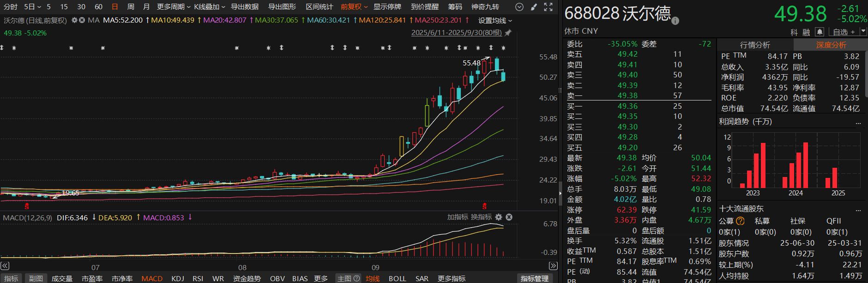Close the MACD sub-chart panel

point(509,217)
